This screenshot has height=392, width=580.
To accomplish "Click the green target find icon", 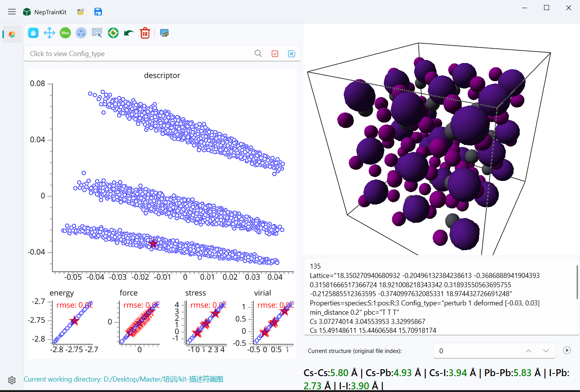I will pos(113,33).
